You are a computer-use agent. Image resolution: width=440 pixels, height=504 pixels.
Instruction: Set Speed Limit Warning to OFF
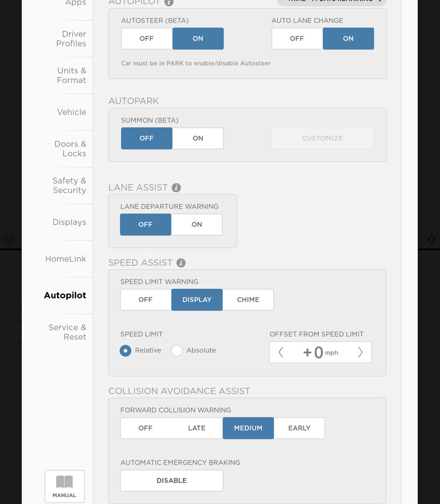coord(146,300)
